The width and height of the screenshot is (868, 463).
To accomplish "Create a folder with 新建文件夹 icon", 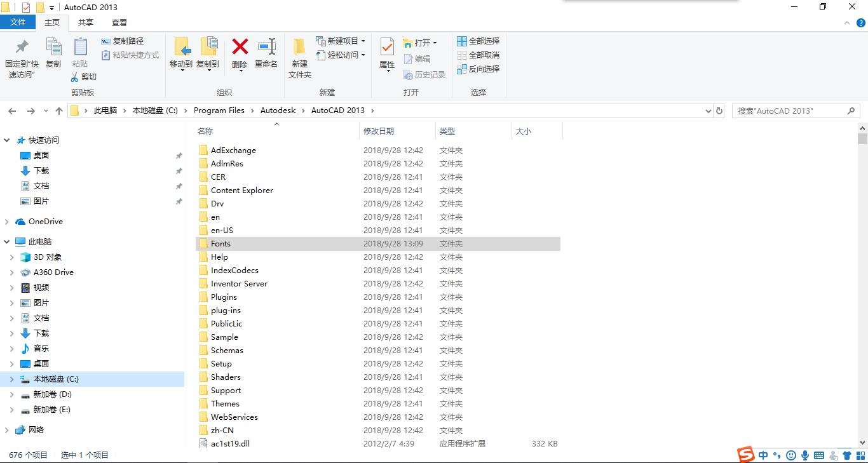I will tap(299, 55).
